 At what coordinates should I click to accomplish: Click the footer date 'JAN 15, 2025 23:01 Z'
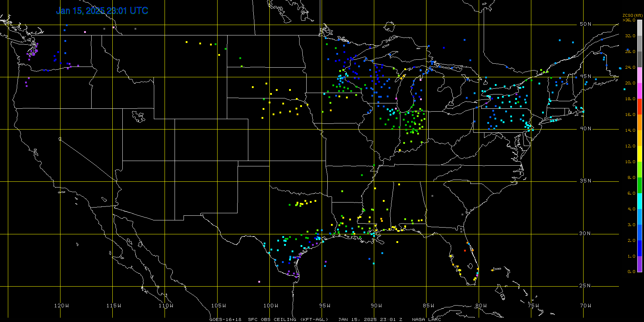tap(370, 319)
